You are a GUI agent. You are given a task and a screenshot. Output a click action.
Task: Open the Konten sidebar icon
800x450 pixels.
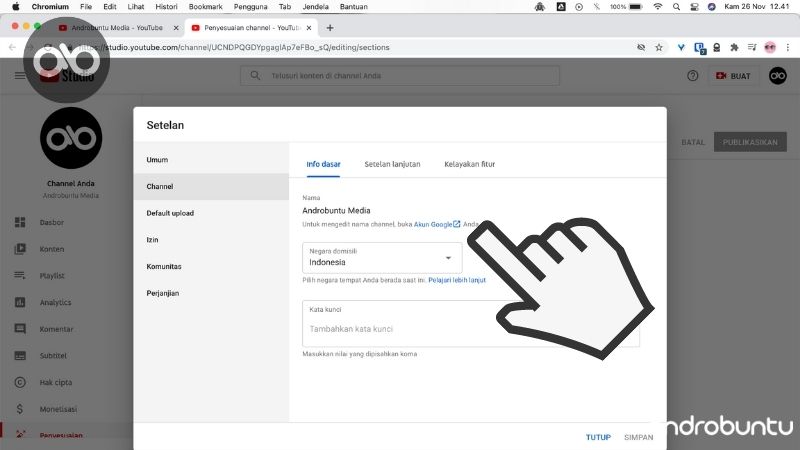(x=20, y=249)
